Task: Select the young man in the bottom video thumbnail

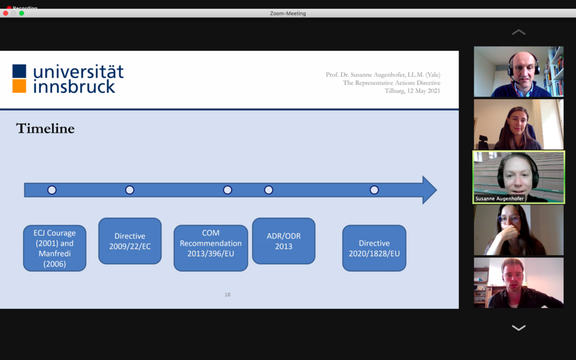Action: coord(518,282)
